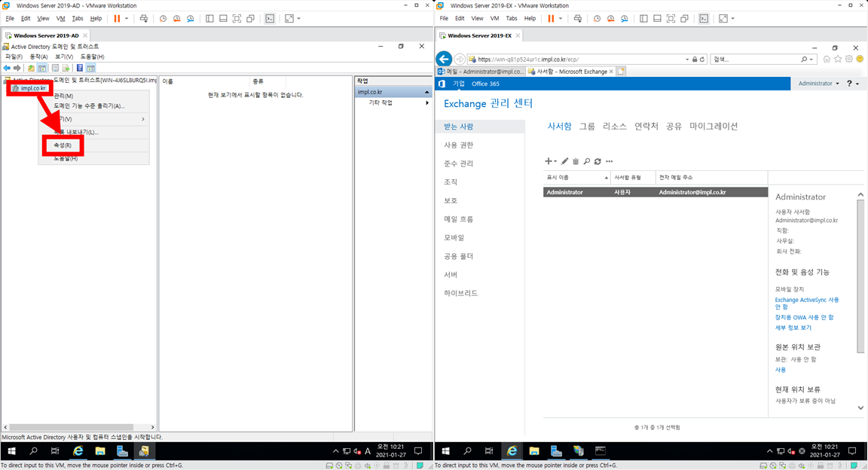Click the 세부 정보 보기 link

tap(793, 328)
